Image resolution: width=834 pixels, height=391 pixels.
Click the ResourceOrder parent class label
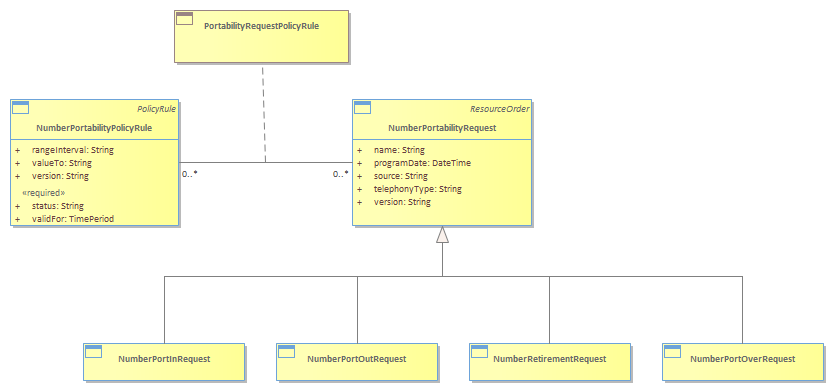coord(499,109)
